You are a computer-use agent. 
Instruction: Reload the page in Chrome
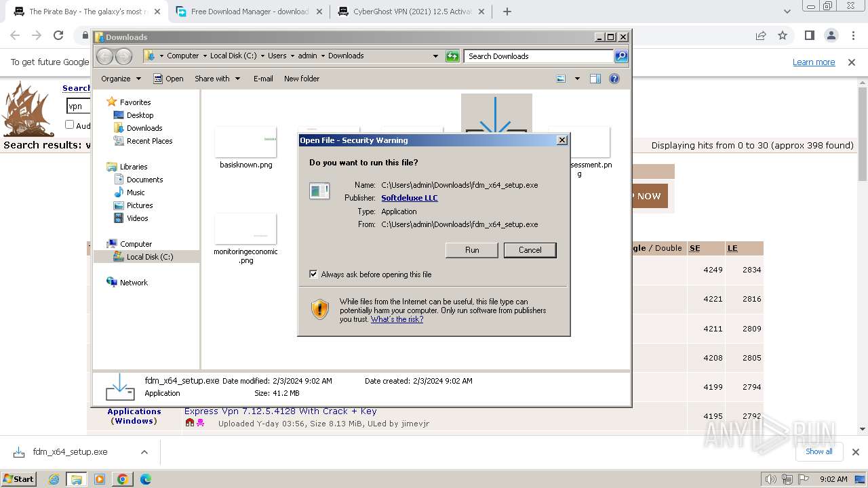(x=58, y=35)
